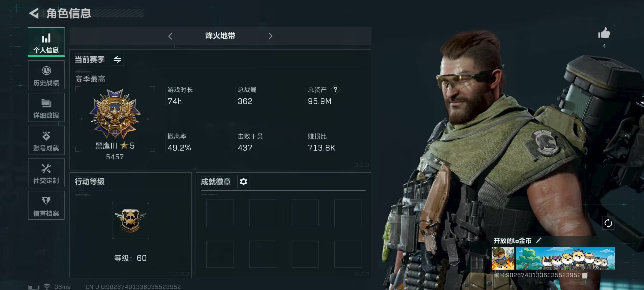Open the 成就徽章 settings gear
Viewport: 644px width, 290px height.
coord(243,182)
